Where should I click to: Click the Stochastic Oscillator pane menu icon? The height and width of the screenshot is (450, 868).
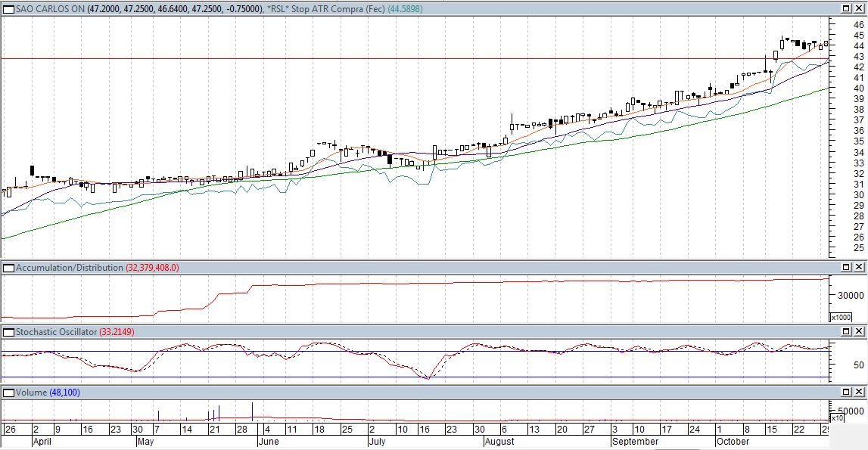[x=8, y=331]
